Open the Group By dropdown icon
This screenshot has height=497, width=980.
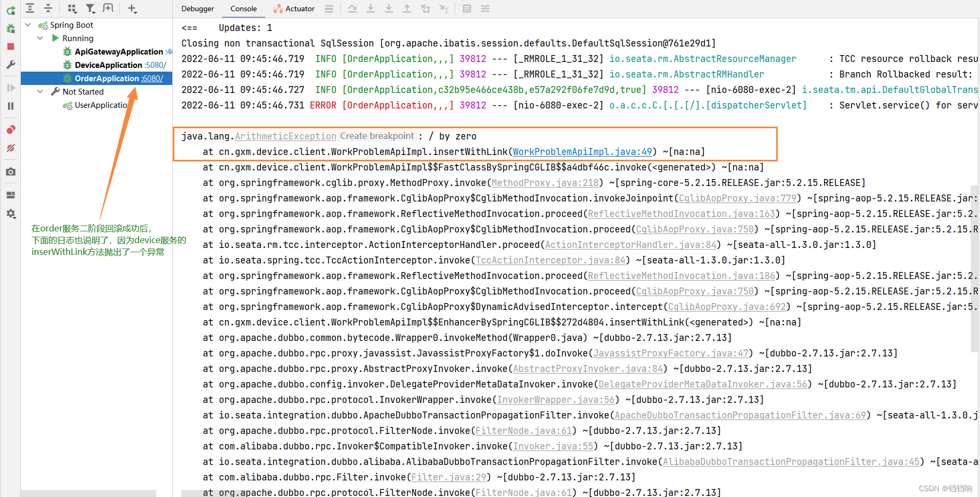(x=72, y=8)
